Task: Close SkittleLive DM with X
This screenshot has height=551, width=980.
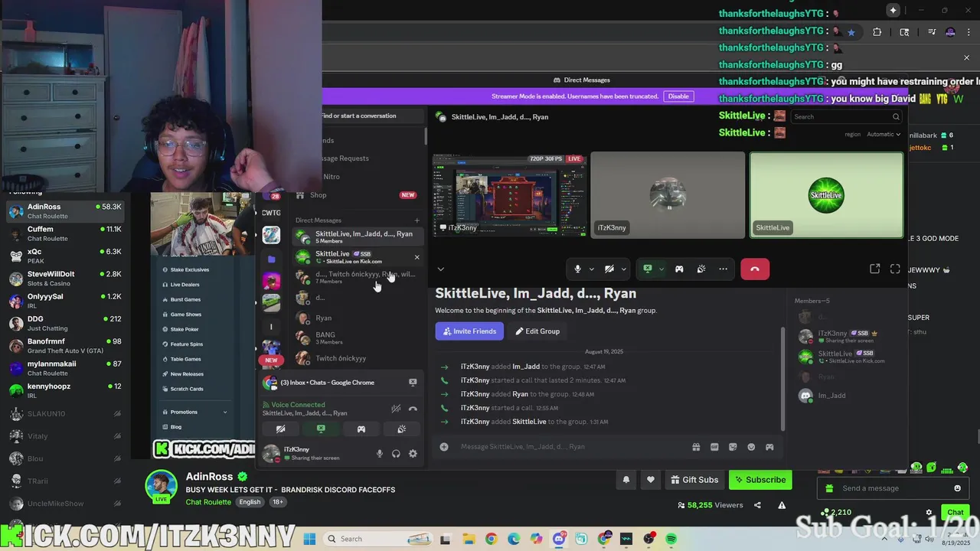Action: click(416, 257)
